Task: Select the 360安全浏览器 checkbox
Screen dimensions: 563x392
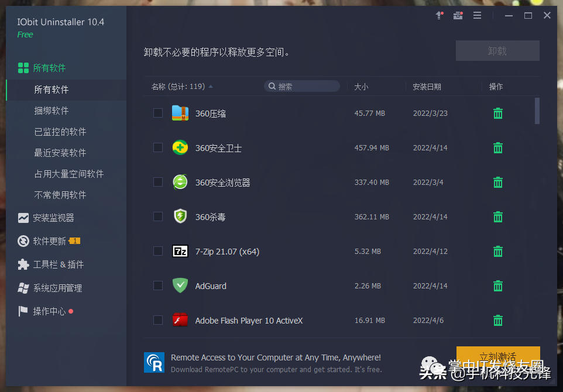Action: 158,182
